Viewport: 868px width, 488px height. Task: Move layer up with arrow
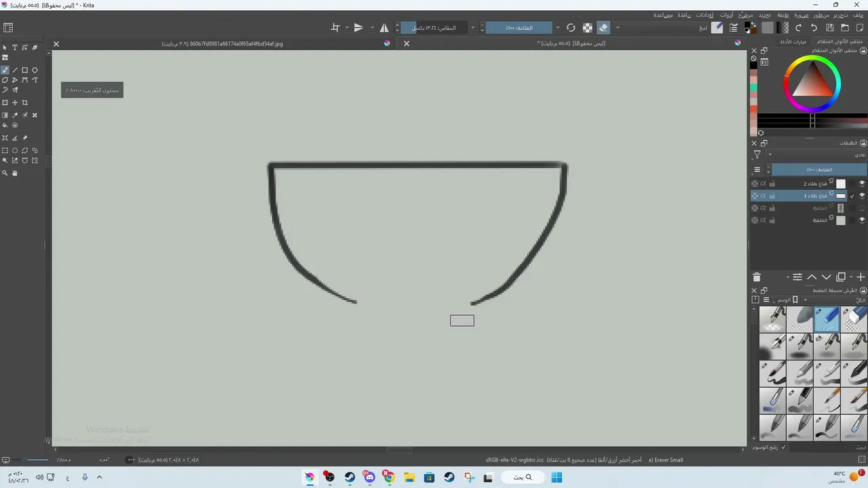[x=812, y=277]
